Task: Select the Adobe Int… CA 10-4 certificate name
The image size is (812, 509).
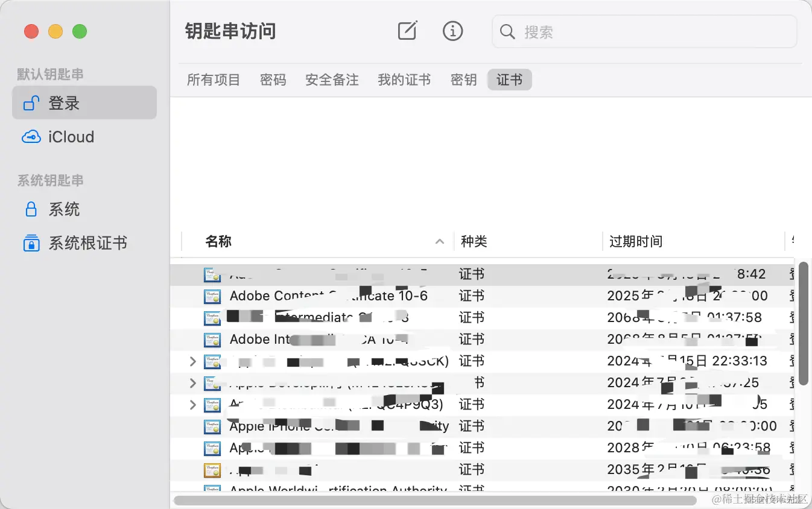Action: coord(319,340)
